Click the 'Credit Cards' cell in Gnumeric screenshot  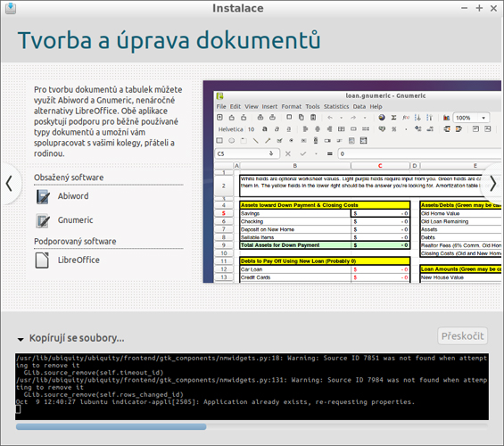pos(295,277)
